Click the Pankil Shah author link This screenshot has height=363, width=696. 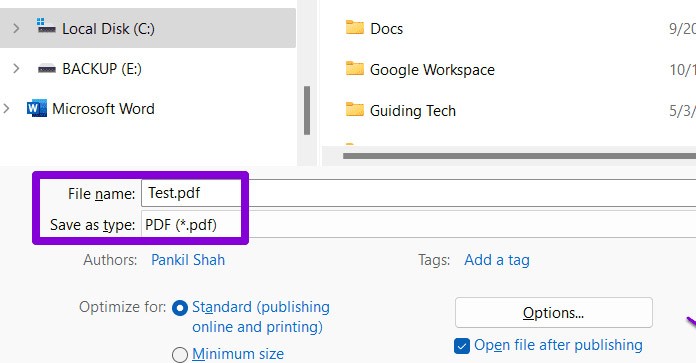click(x=188, y=260)
